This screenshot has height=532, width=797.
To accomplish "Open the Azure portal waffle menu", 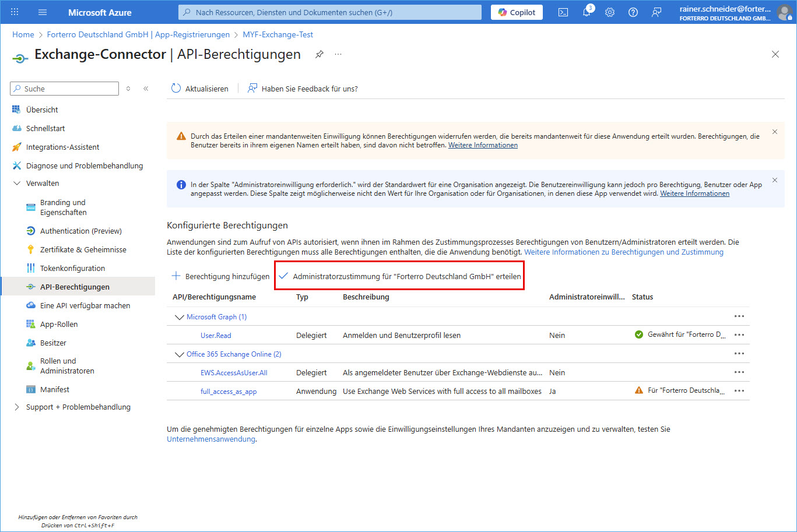I will pyautogui.click(x=15, y=12).
